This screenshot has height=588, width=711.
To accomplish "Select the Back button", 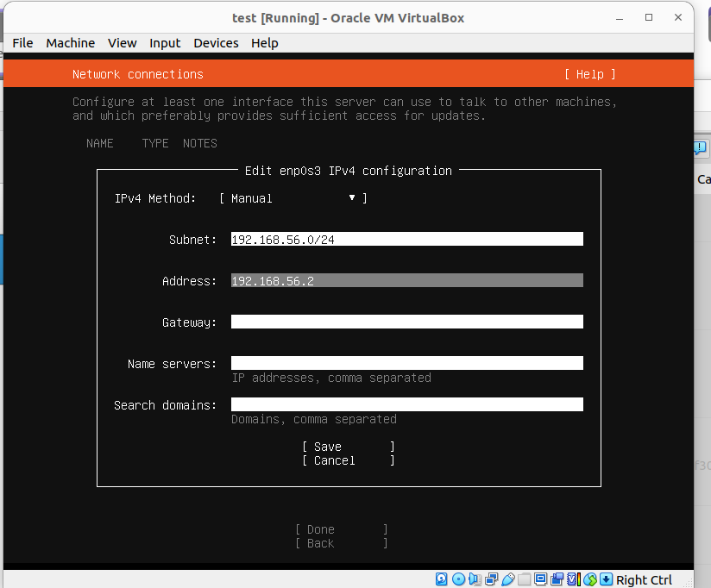I will 342,543.
